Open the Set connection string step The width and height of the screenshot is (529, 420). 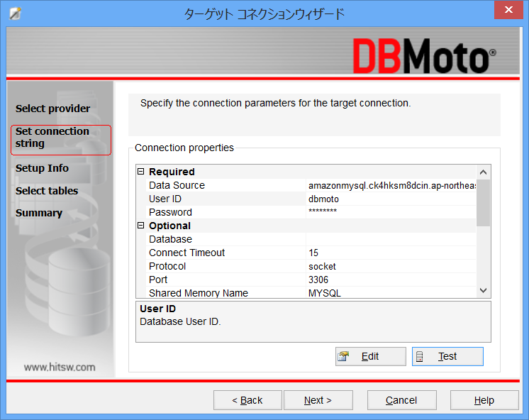coord(61,140)
